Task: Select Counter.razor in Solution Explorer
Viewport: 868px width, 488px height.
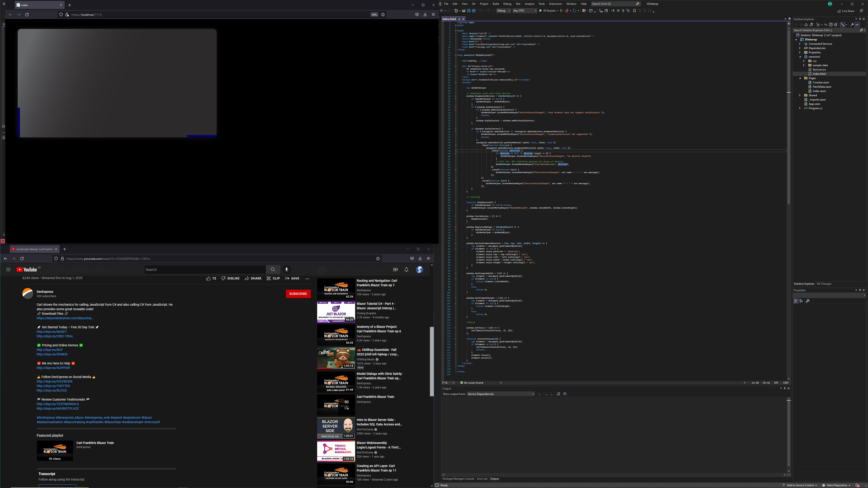Action: pyautogui.click(x=821, y=82)
